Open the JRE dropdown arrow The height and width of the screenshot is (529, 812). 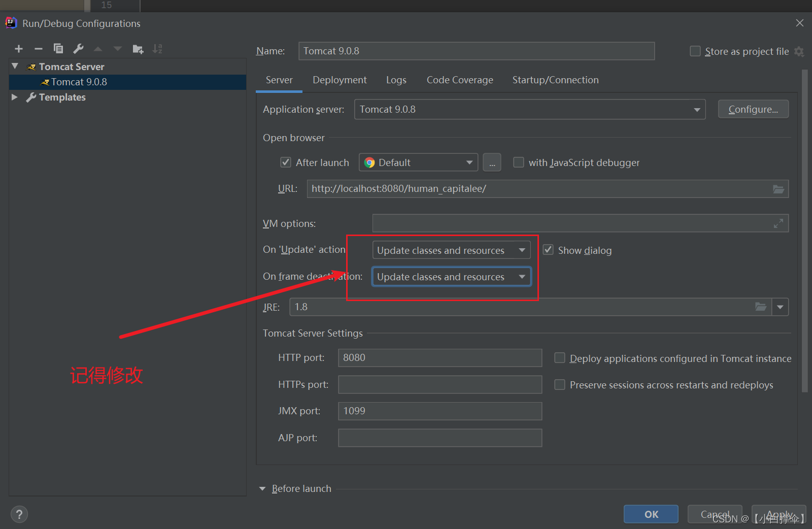pyautogui.click(x=780, y=307)
